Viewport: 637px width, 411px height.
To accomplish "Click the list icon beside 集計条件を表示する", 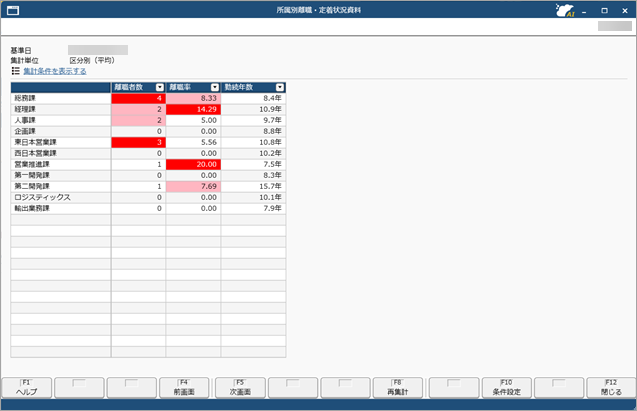I will pos(15,71).
